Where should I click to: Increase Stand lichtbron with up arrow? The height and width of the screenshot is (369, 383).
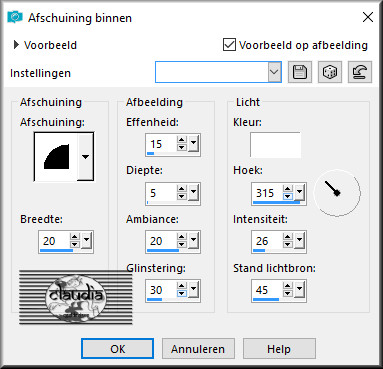point(288,286)
